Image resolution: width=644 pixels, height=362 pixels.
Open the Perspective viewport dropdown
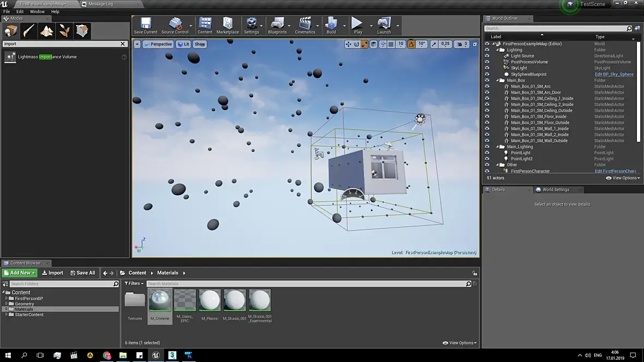158,44
